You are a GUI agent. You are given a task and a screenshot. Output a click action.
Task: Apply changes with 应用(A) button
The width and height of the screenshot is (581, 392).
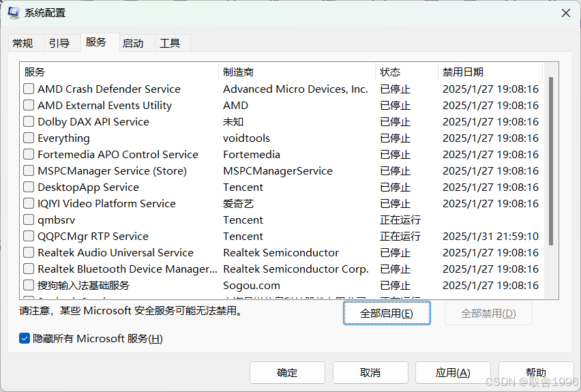(453, 373)
